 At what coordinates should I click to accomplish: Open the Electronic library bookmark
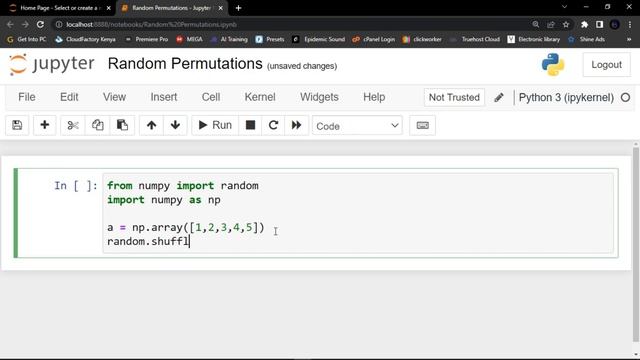pyautogui.click(x=534, y=39)
